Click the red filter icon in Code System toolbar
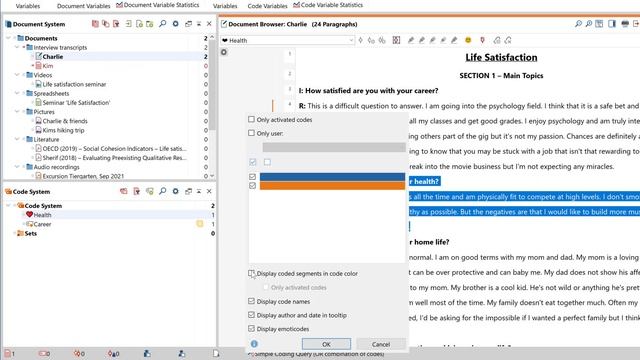Screen dimensions: 640x360 coord(137,191)
